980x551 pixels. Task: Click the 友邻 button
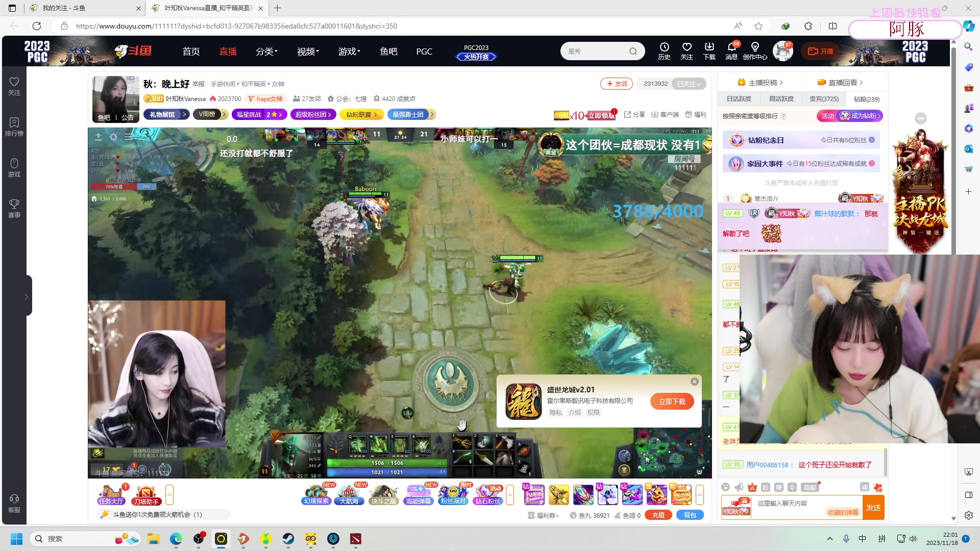coord(617,84)
